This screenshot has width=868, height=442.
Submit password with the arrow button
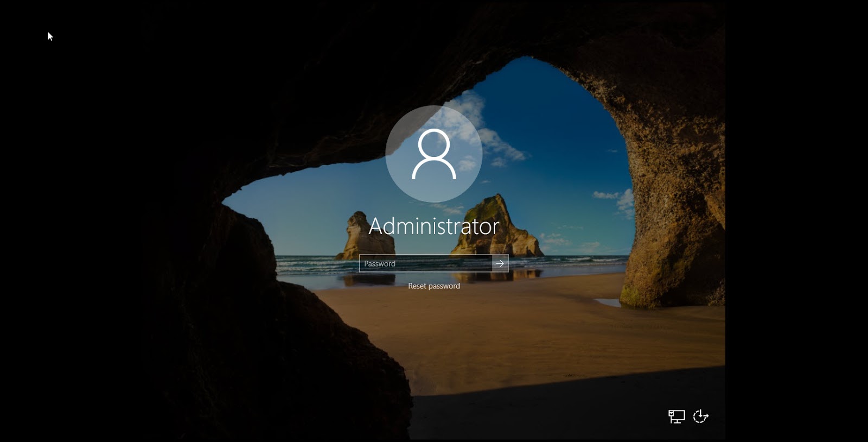click(x=500, y=263)
